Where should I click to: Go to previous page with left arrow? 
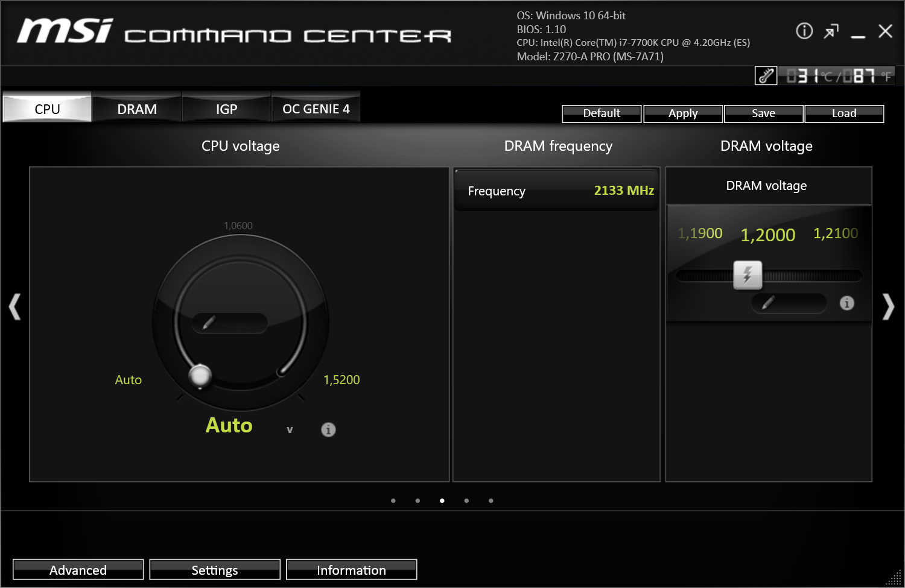tap(14, 306)
